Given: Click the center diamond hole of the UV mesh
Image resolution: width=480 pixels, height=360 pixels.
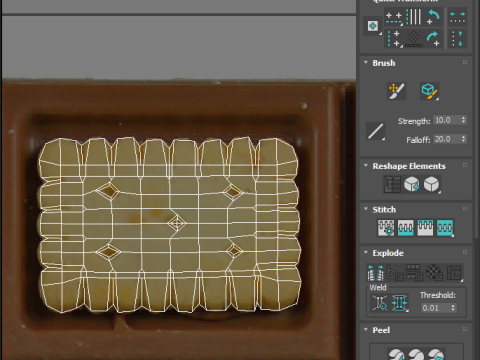Looking at the screenshot, I should pyautogui.click(x=176, y=223).
